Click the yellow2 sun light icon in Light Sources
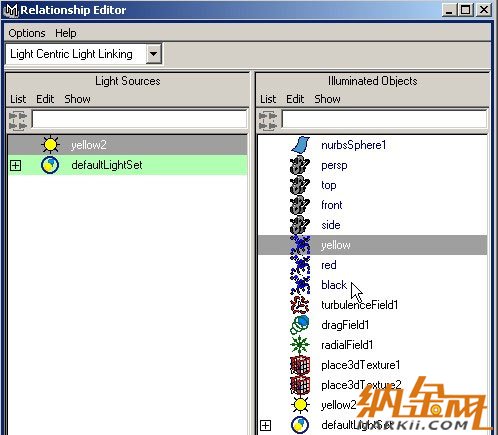Viewport: 498px width, 435px height. point(50,145)
